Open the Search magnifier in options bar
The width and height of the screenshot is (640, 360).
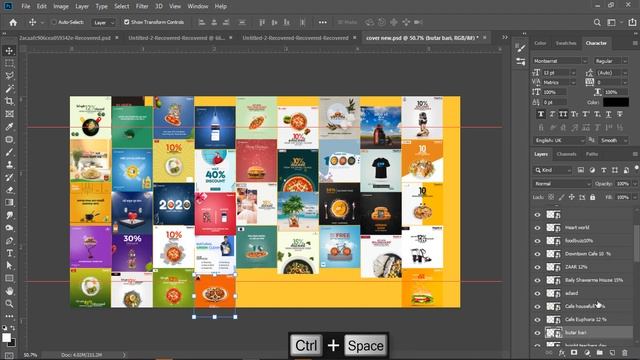[x=597, y=22]
